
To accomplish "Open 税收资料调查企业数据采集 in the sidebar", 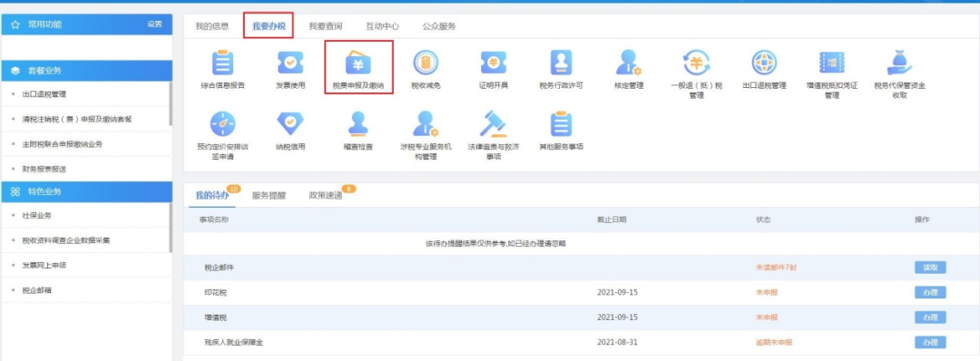I will click(65, 240).
